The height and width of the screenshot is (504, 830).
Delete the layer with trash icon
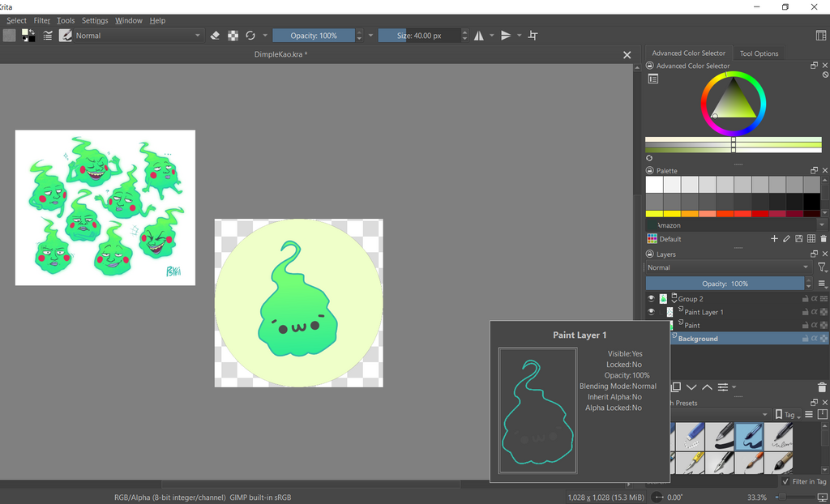(823, 387)
